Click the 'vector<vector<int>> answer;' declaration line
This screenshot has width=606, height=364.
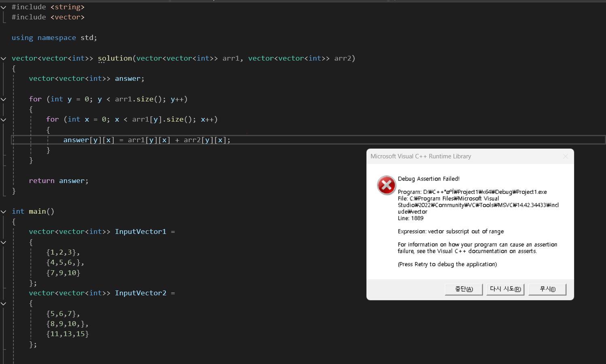87,79
